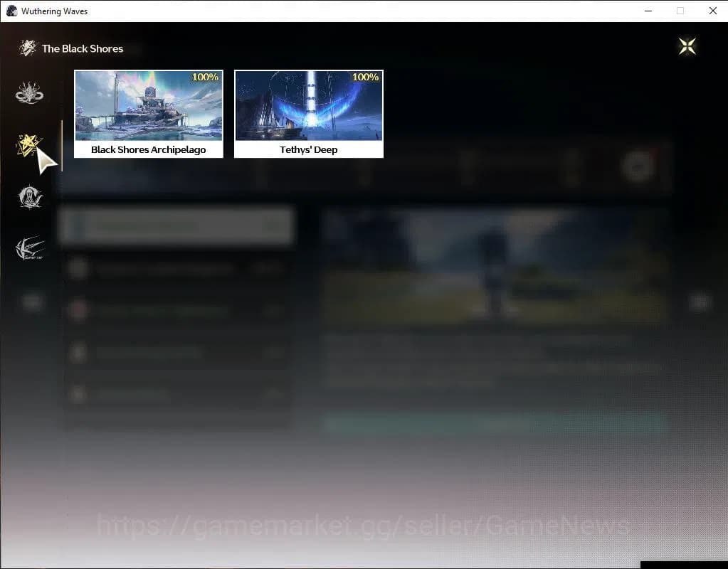Click the Black Shores Archipelago caption label

click(x=148, y=150)
